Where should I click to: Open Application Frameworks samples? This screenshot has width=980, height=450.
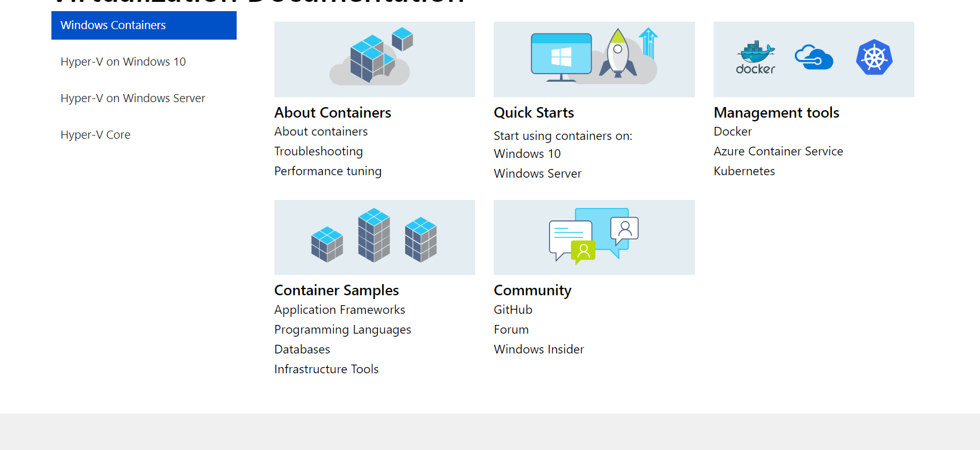[339, 310]
